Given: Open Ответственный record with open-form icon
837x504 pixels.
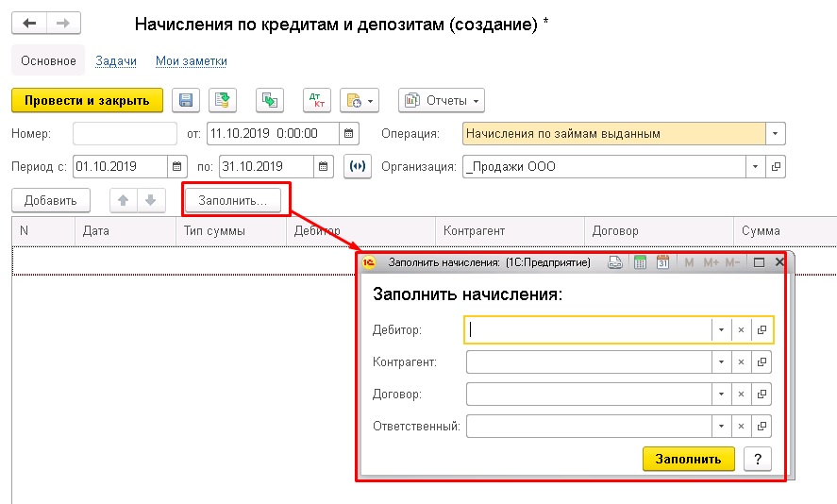Looking at the screenshot, I should [762, 426].
